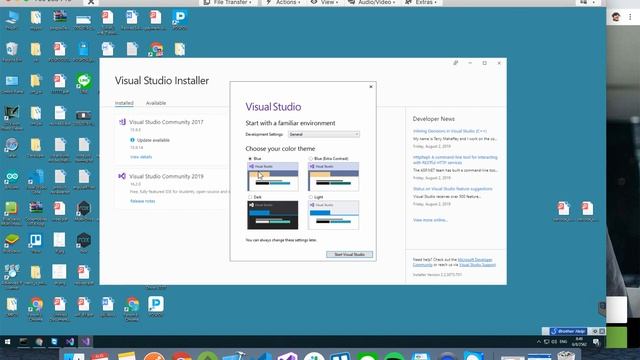
Task: Click the Blue Extra Contrast theme preview thumbnail
Action: 333,177
